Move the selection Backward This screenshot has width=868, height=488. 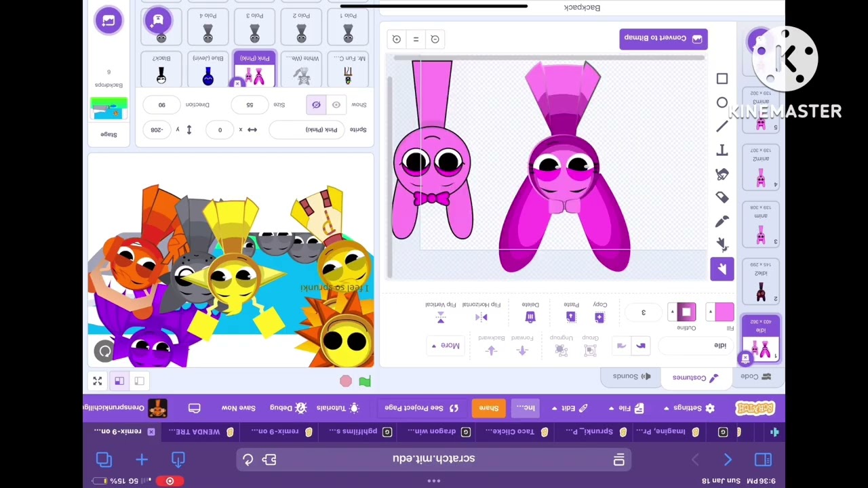[492, 350]
